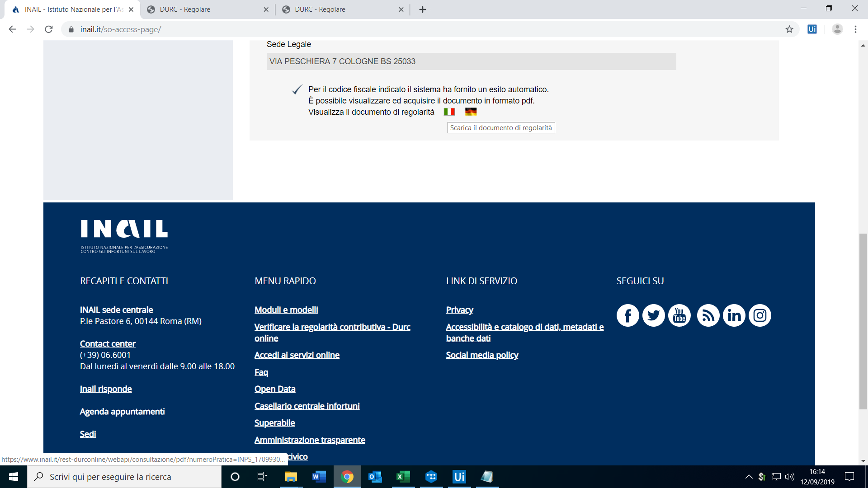Expand the Windows system tray arrow
The height and width of the screenshot is (488, 868).
point(749,477)
